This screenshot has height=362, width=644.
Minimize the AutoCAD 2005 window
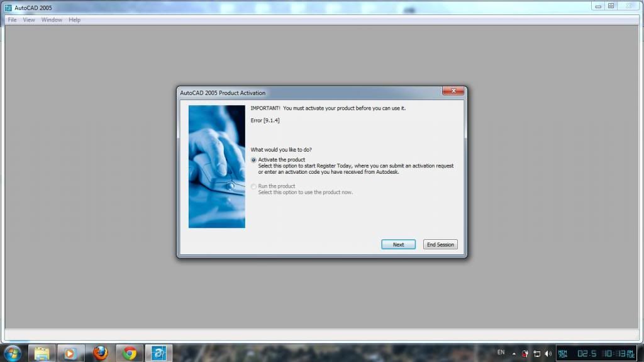coord(598,6)
